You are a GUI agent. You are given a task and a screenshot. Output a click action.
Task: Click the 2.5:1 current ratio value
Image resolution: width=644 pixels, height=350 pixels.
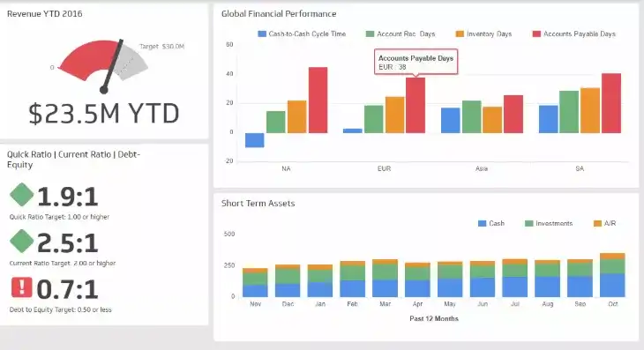68,243
